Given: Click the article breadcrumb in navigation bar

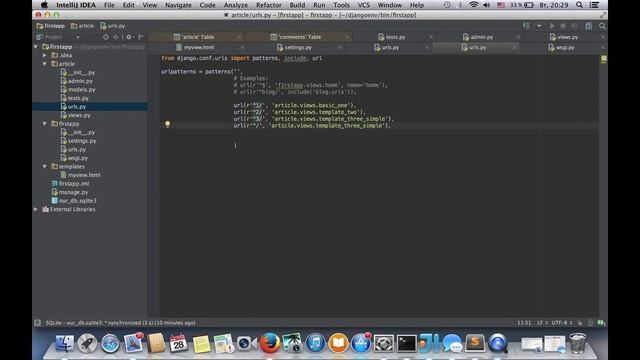Looking at the screenshot, I should click(82, 26).
